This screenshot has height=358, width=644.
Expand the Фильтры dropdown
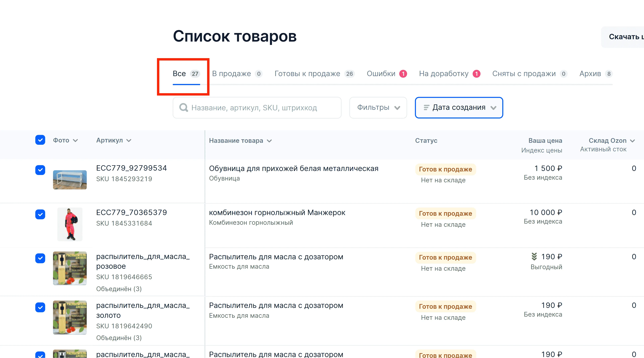click(378, 108)
